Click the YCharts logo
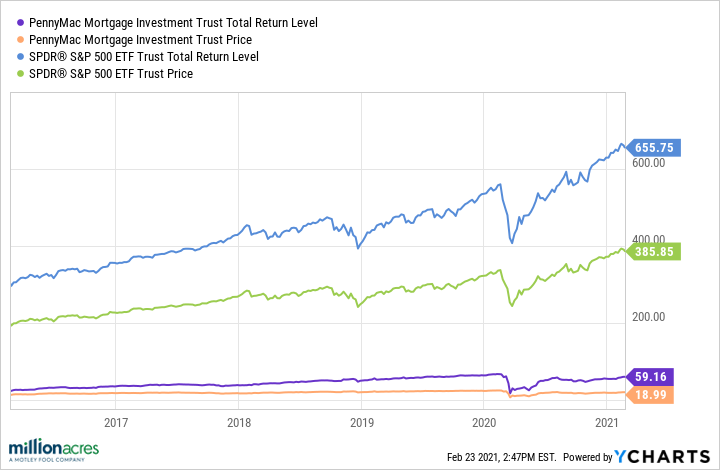This screenshot has width=720, height=470. click(662, 456)
